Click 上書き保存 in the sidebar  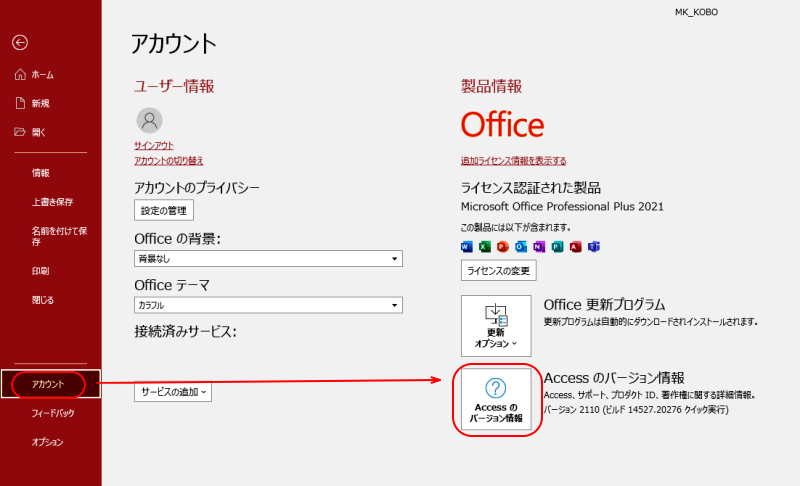point(51,202)
